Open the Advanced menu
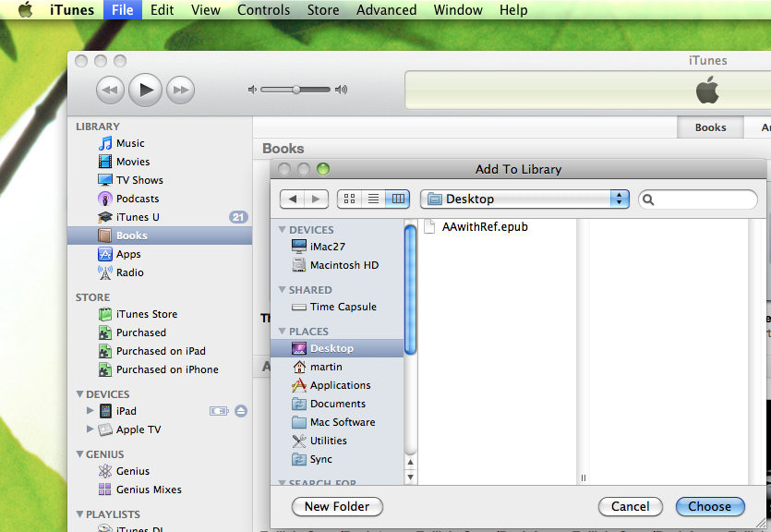Viewport: 771px width, 532px height. tap(387, 10)
